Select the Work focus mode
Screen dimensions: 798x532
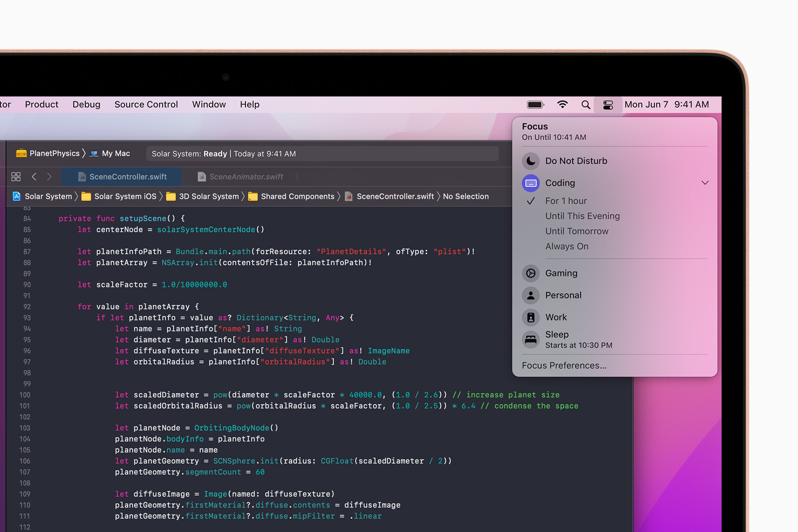(x=556, y=316)
